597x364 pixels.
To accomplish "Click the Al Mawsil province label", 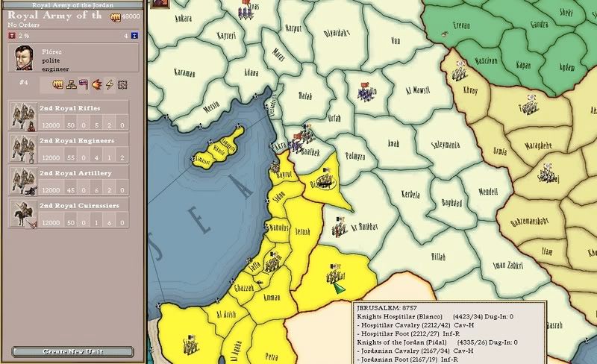I will (x=418, y=90).
